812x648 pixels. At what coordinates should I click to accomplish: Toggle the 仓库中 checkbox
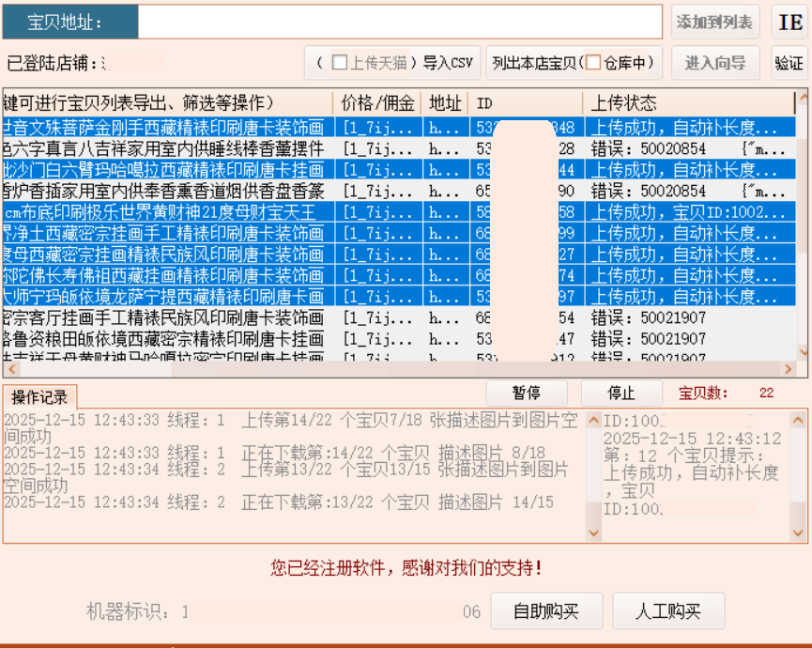coord(593,63)
